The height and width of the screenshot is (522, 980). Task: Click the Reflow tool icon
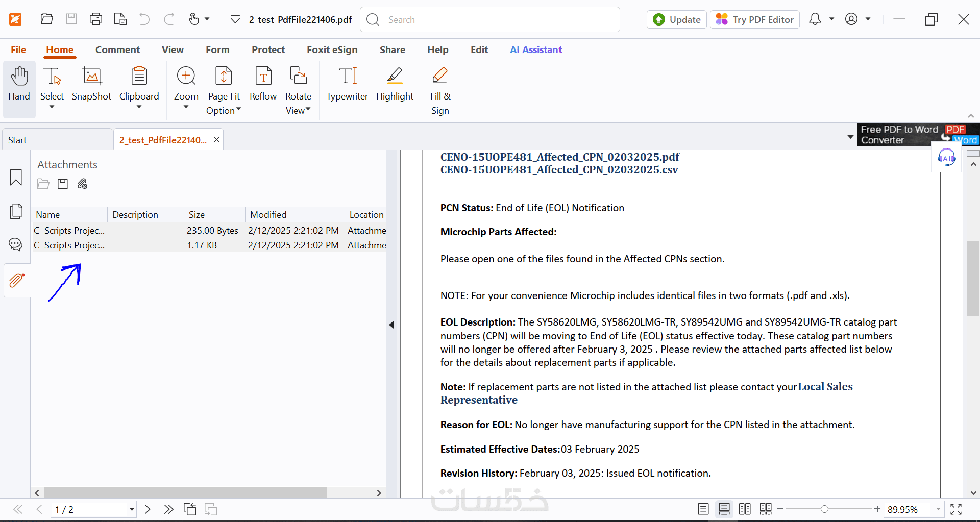263,85
